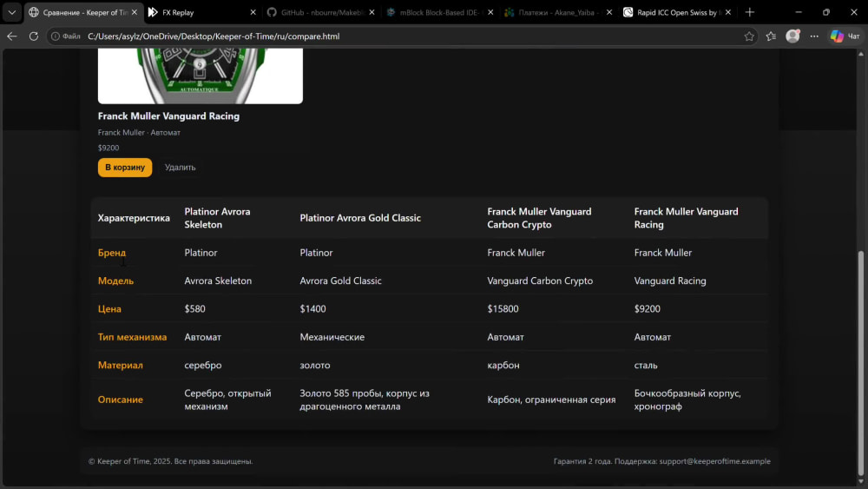Click the support@keeperoftime.example footer text

(x=714, y=460)
